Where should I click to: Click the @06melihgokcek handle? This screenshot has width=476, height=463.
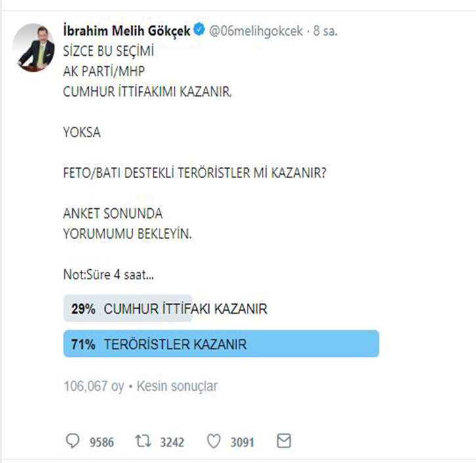coord(257,31)
